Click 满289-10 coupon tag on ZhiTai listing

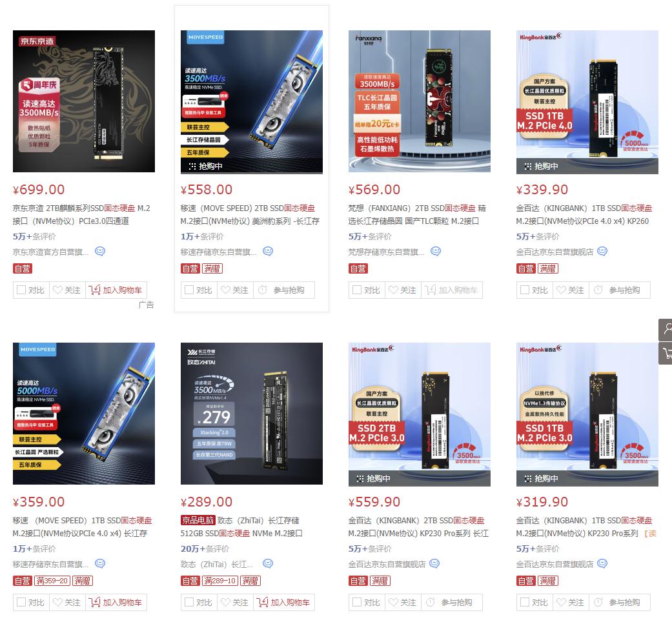pyautogui.click(x=220, y=581)
